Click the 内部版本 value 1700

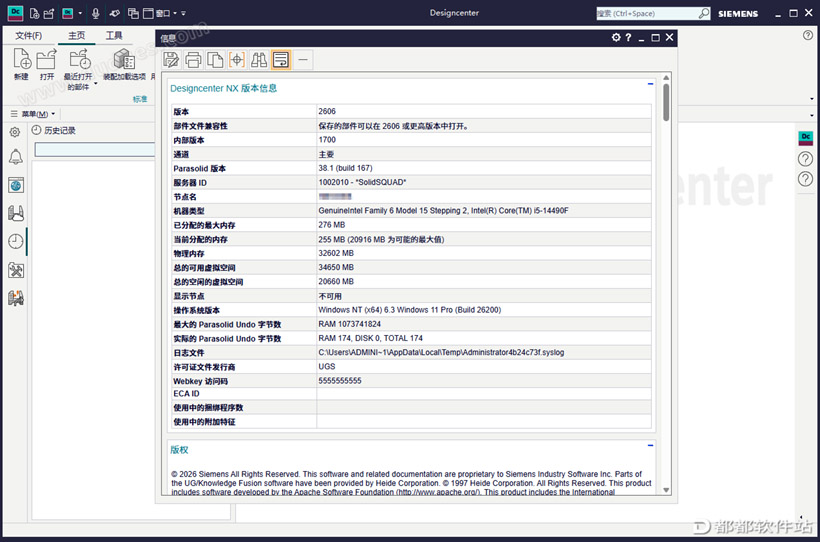click(327, 140)
